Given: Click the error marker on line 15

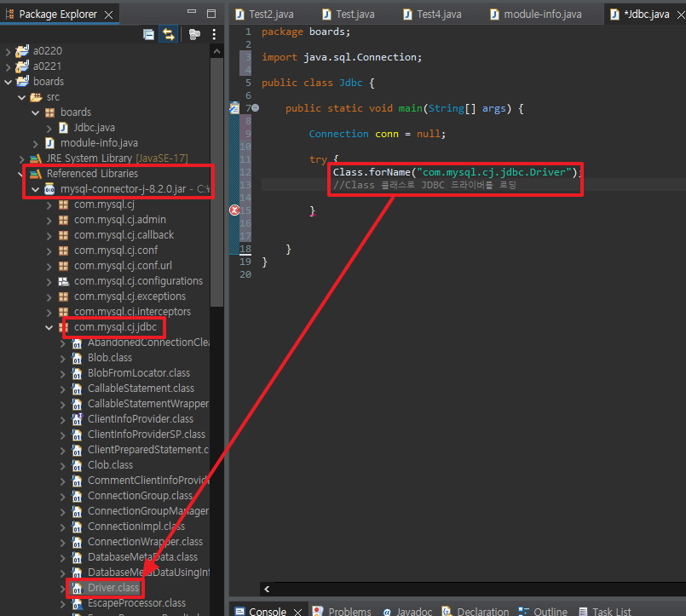Looking at the screenshot, I should coord(234,210).
